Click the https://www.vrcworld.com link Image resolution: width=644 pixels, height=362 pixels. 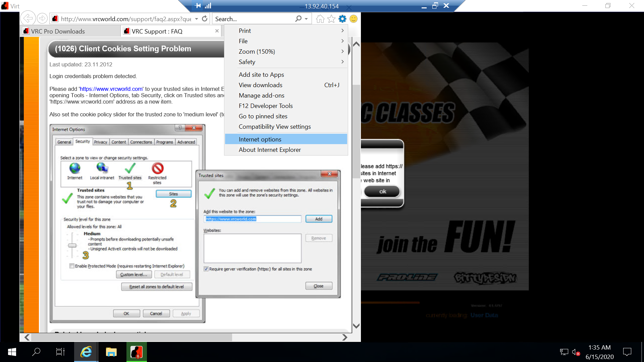[111, 89]
